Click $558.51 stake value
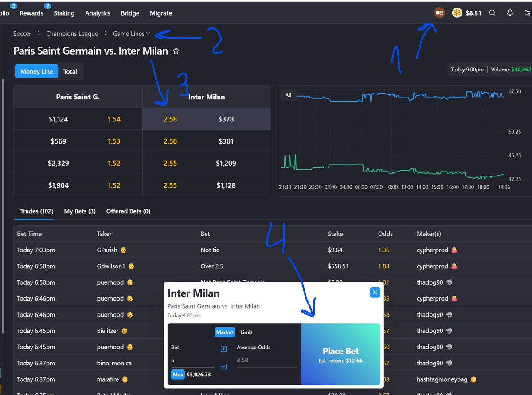 click(x=338, y=266)
